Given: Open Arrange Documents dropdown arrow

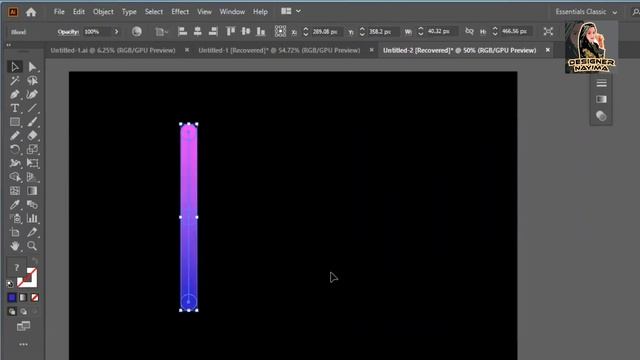Looking at the screenshot, I should click(x=298, y=11).
